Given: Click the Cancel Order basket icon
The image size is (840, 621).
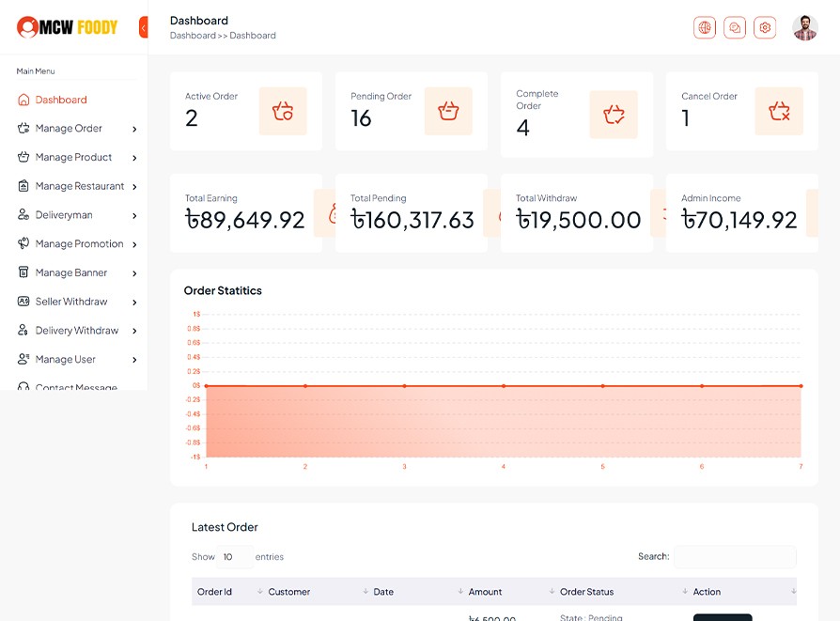Looking at the screenshot, I should [779, 112].
